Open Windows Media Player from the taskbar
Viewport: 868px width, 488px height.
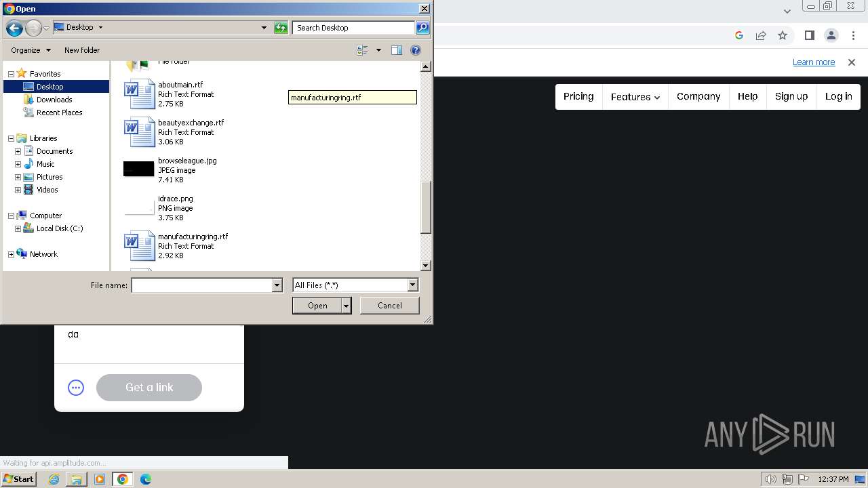[100, 479]
